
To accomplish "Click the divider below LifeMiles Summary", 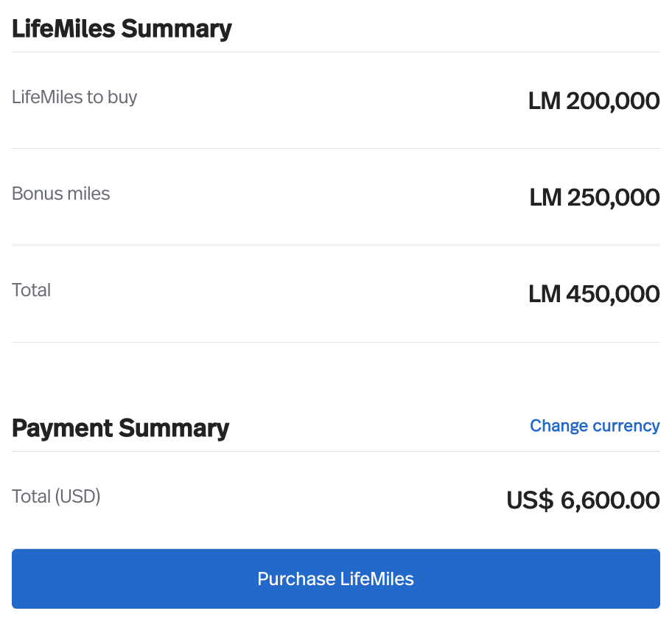I will (x=336, y=51).
